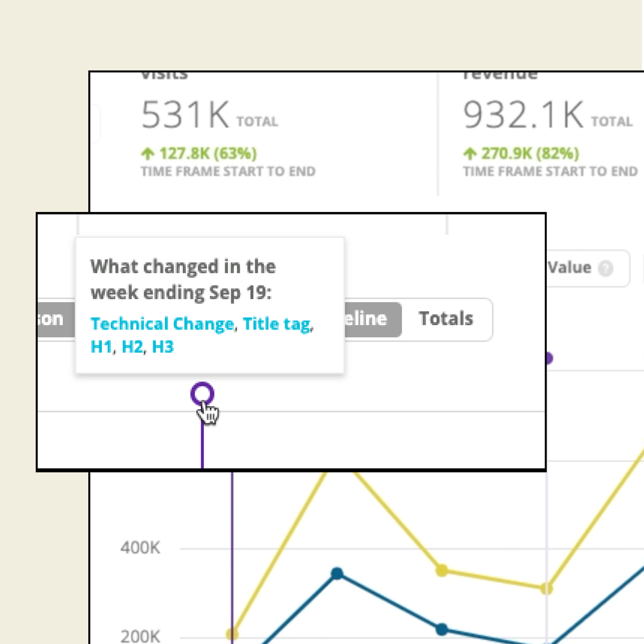
Task: Click green up arrow beside 127.8K visits
Action: (148, 154)
